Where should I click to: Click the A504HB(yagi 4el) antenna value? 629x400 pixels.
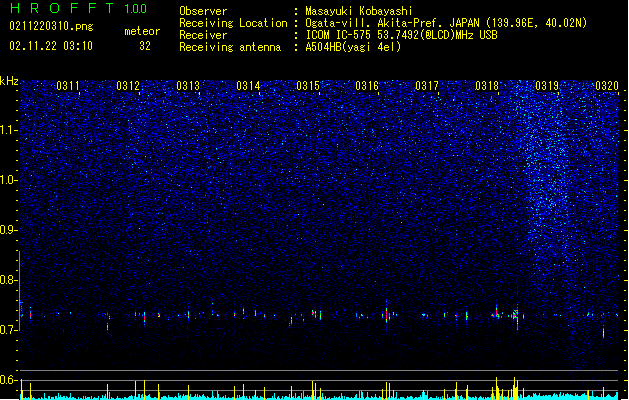[x=353, y=47]
